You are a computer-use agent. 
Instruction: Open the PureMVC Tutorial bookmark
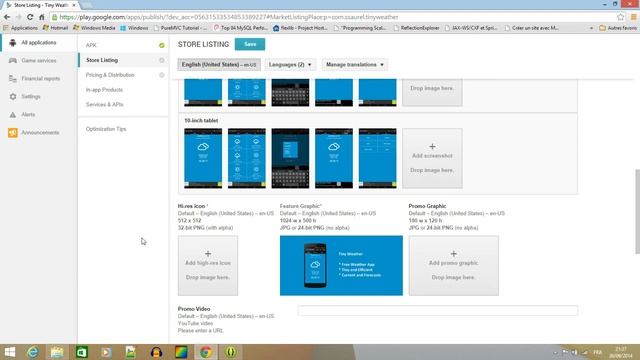pyautogui.click(x=180, y=28)
